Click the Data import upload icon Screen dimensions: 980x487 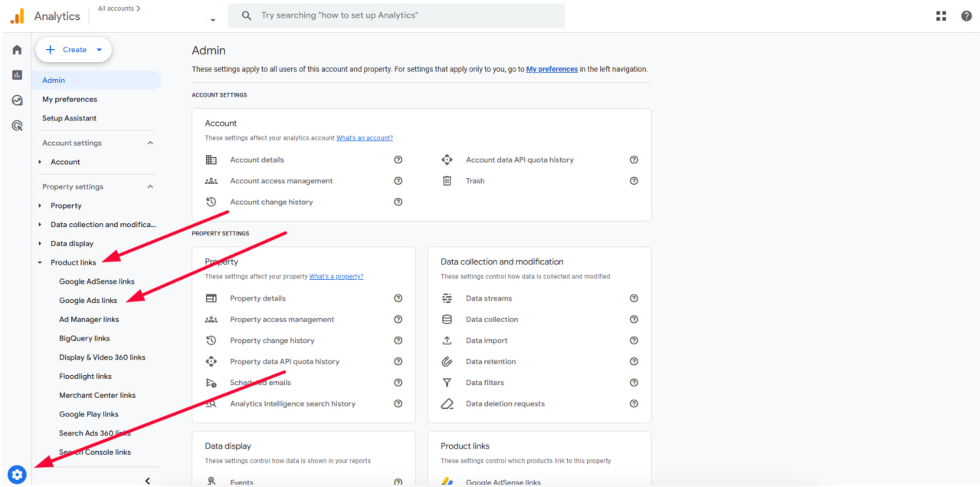pos(447,341)
